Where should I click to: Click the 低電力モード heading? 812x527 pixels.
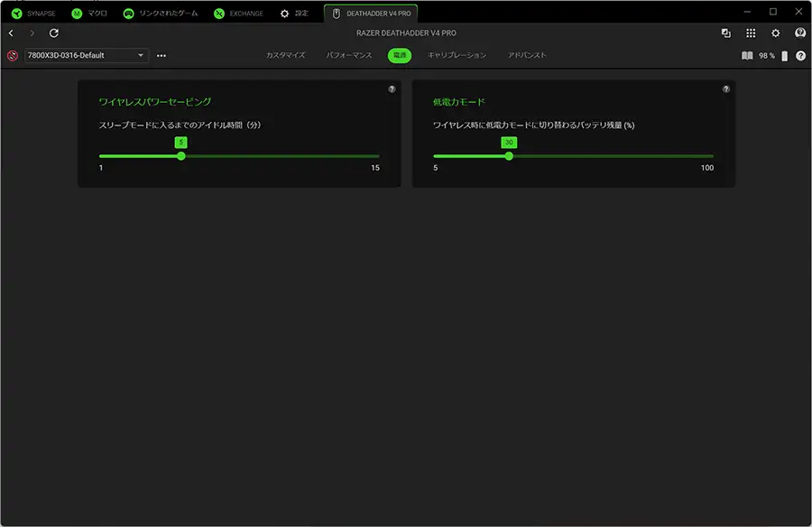(459, 102)
